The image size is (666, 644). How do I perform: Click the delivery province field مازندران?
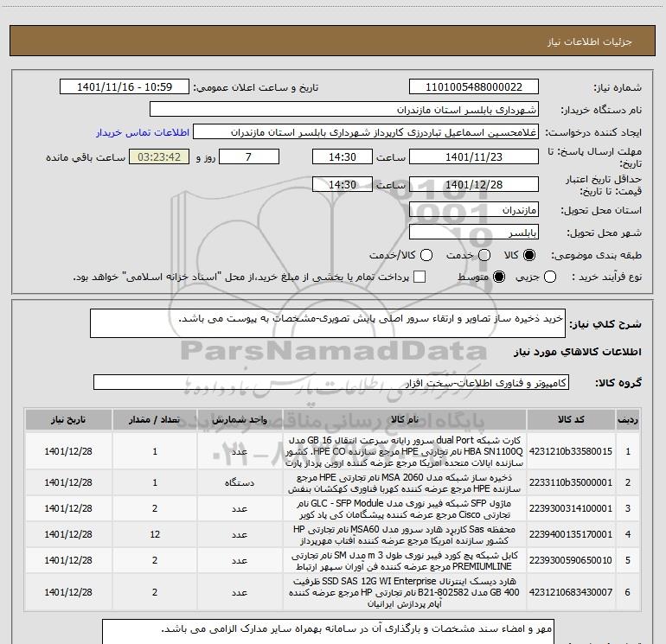pos(474,210)
